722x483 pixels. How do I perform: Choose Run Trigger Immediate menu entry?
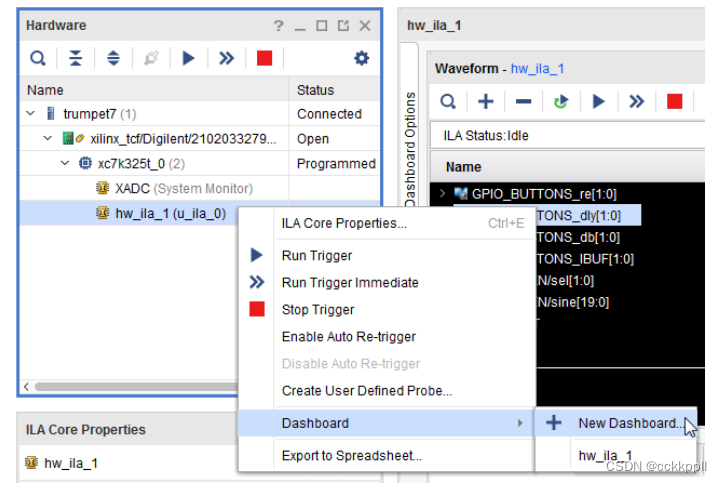pos(387,282)
